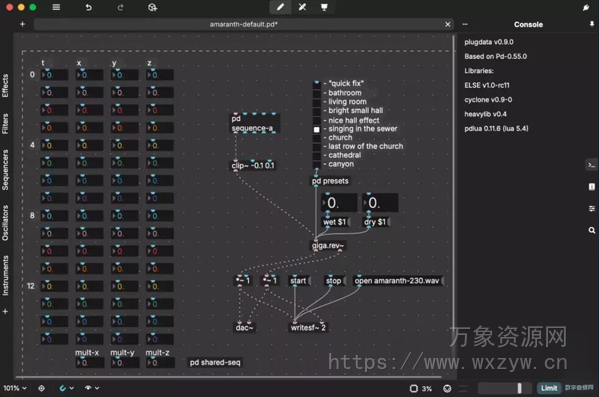Click the plus icon below Instruments
Viewport: 599px width, 397px height.
(5, 311)
